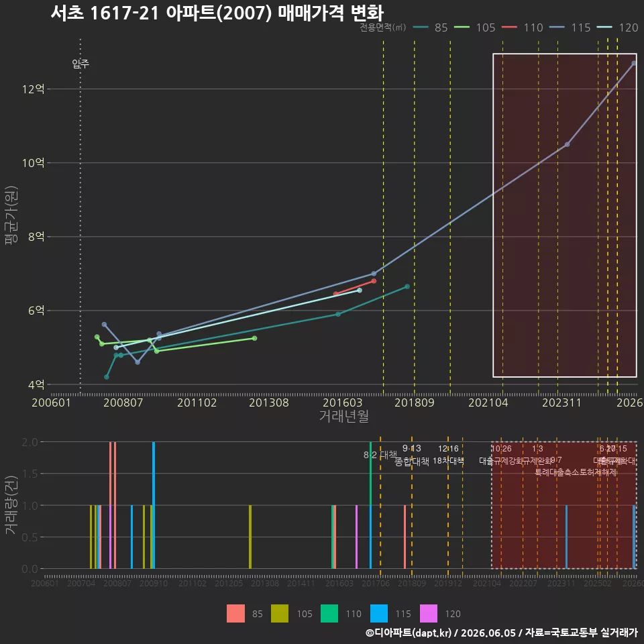Click the green 110 swatch in bottom legend
This screenshot has width=644, height=644.
[x=329, y=613]
